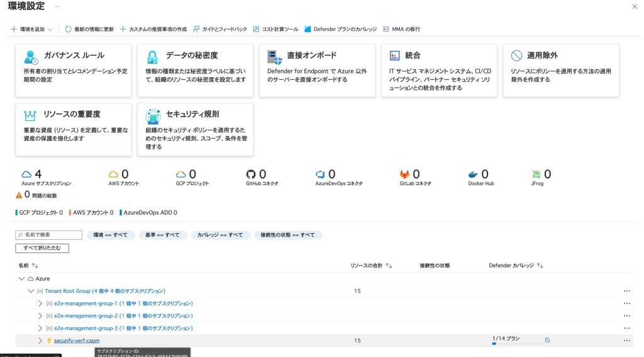The image size is (644, 357).
Task: Click the 適用除外 exemption icon
Action: [516, 56]
